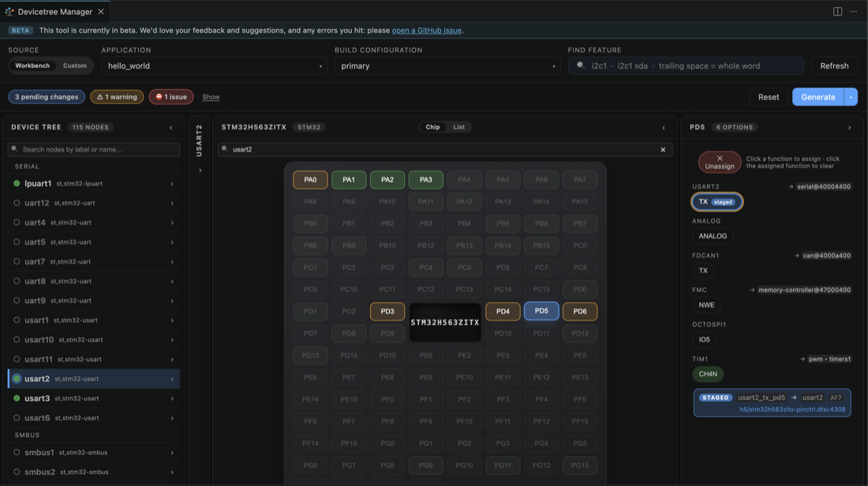Screen dimensions: 868x486
Task: Assign the ANALOG function to PD5
Action: pyautogui.click(x=713, y=236)
